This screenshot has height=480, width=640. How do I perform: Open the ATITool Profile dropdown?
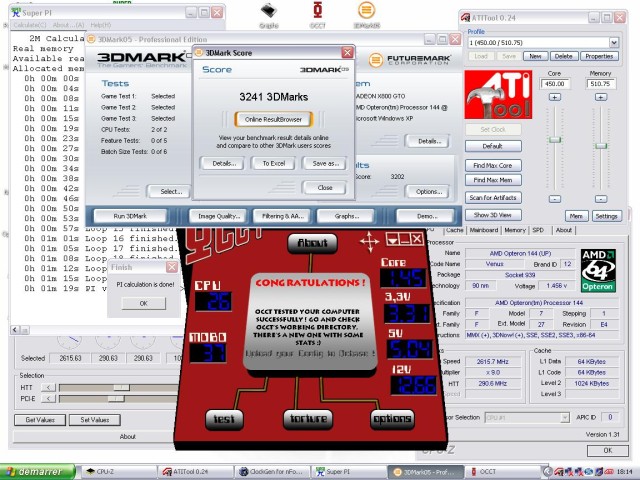point(613,42)
